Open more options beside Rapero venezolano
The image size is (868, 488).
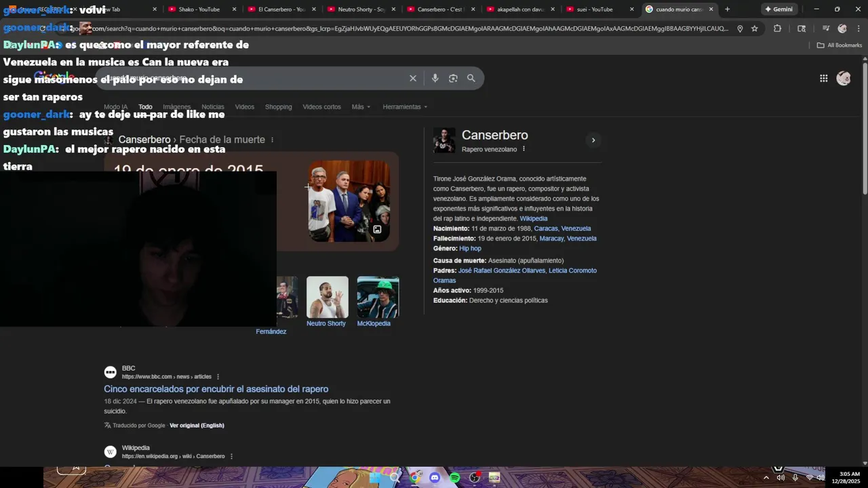524,149
